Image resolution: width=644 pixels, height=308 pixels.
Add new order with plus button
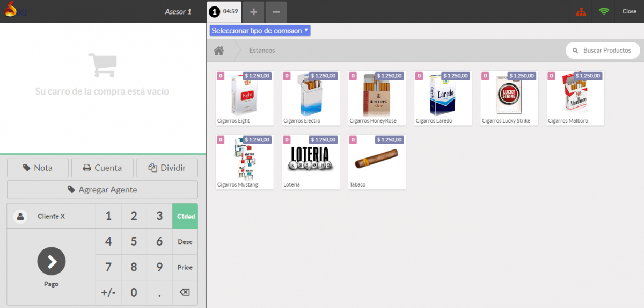tap(253, 12)
